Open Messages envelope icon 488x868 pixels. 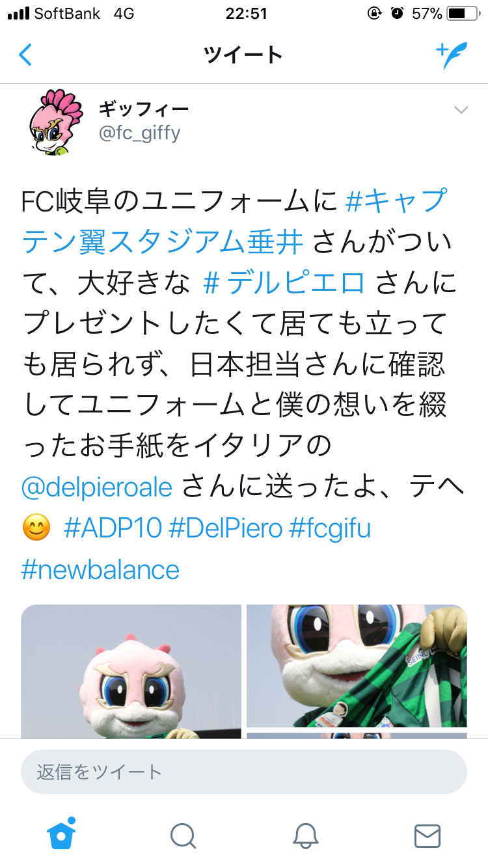(427, 835)
